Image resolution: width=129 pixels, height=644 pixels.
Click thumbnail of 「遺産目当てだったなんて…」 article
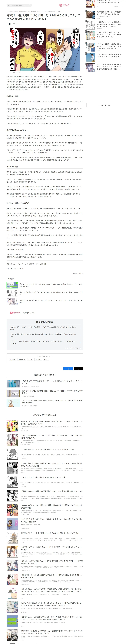coord(12,285)
